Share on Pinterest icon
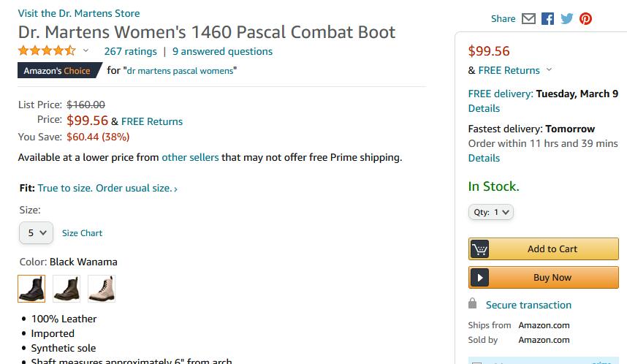The width and height of the screenshot is (627, 364). (x=585, y=19)
